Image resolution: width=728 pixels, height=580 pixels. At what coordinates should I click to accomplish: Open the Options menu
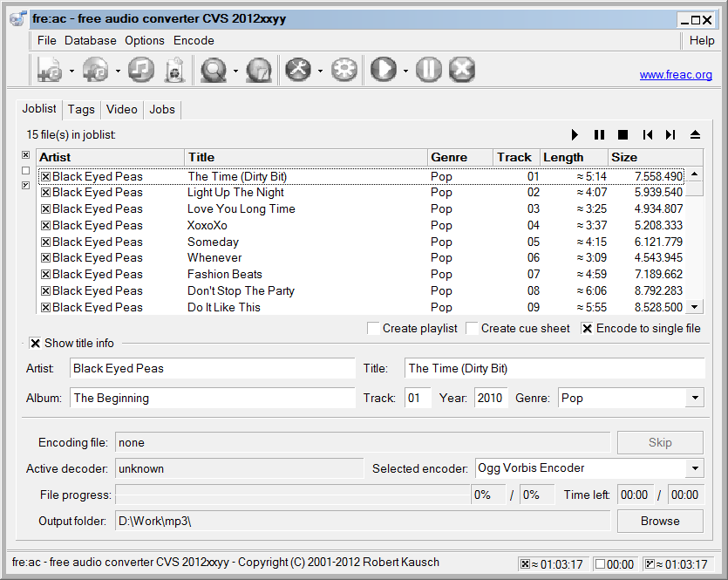[x=145, y=40]
